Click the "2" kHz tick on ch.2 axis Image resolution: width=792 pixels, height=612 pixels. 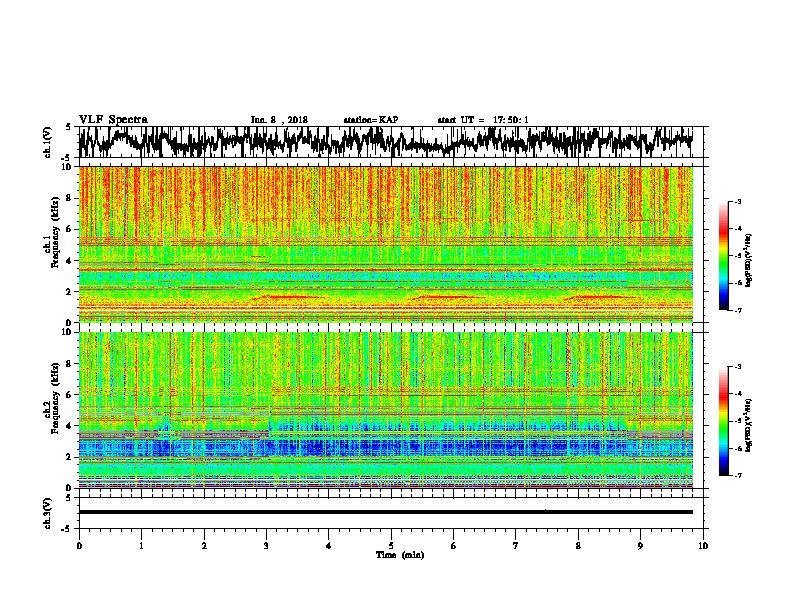click(x=70, y=457)
